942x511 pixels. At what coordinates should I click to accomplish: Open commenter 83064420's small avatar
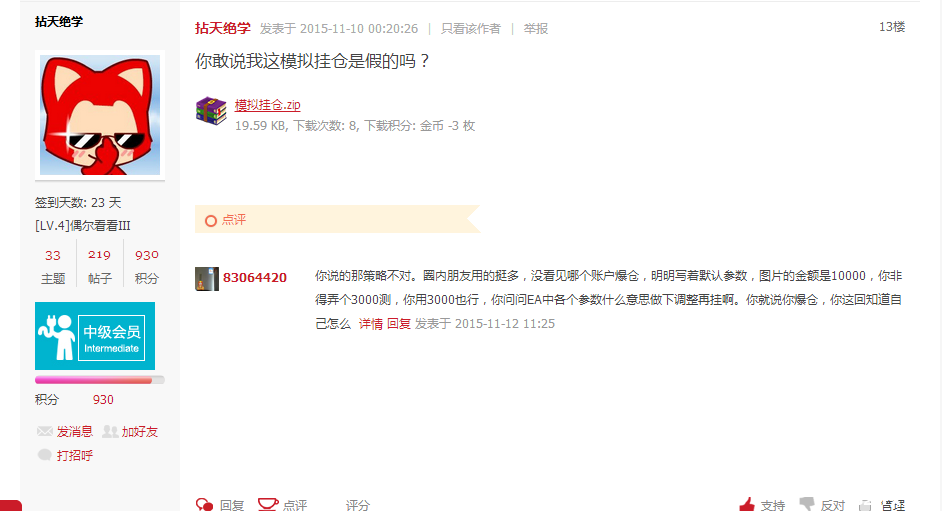[x=207, y=279]
